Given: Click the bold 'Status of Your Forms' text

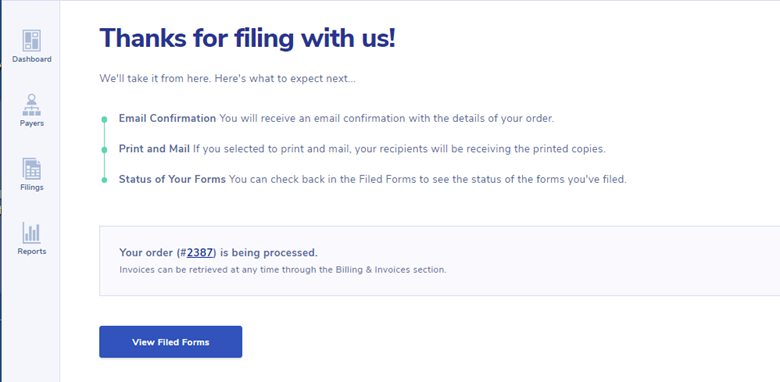Looking at the screenshot, I should [172, 179].
